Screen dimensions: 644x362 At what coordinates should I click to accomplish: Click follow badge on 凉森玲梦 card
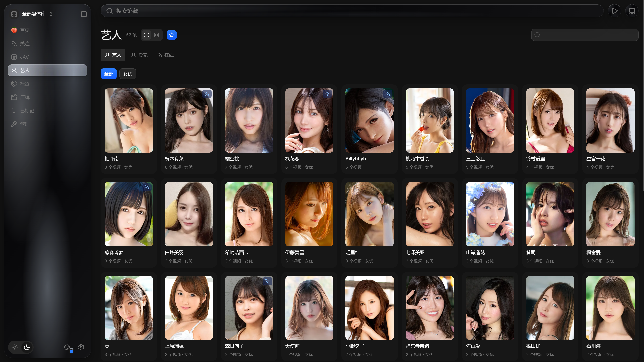(x=147, y=188)
